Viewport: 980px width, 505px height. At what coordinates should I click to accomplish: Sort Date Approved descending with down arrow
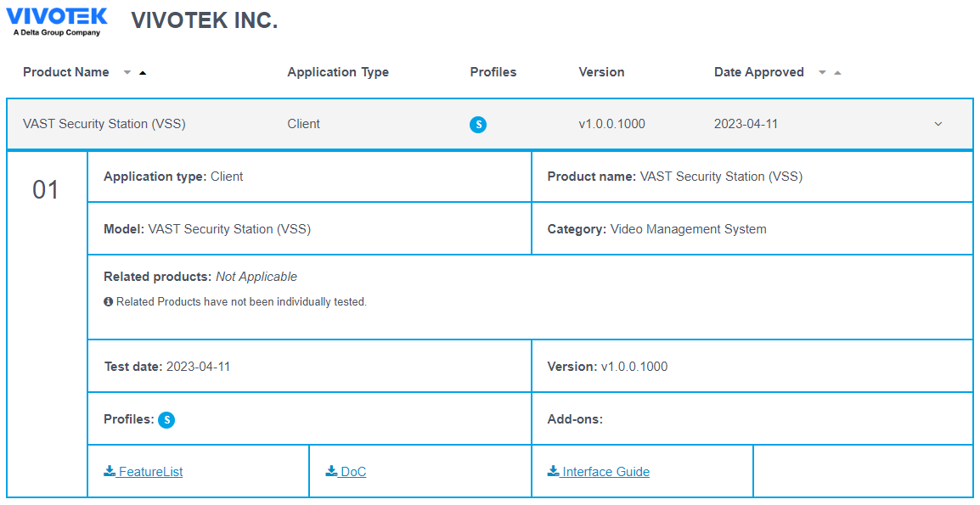(822, 73)
